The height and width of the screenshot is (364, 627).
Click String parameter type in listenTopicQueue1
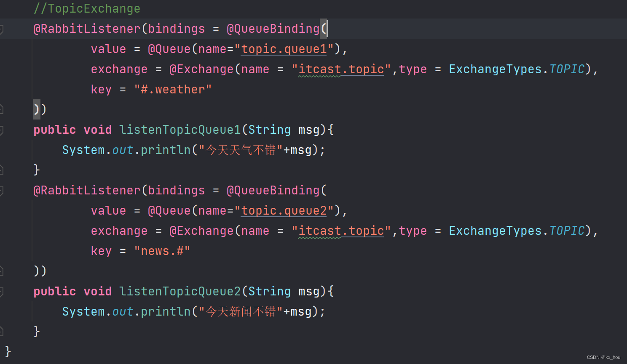pos(270,130)
